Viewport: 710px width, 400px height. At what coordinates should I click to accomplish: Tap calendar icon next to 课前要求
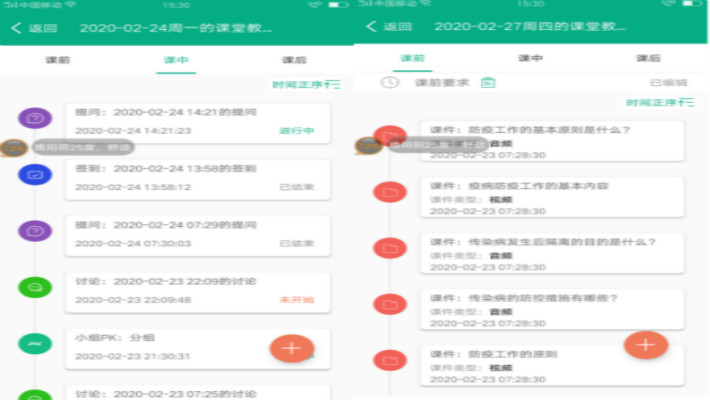(488, 83)
